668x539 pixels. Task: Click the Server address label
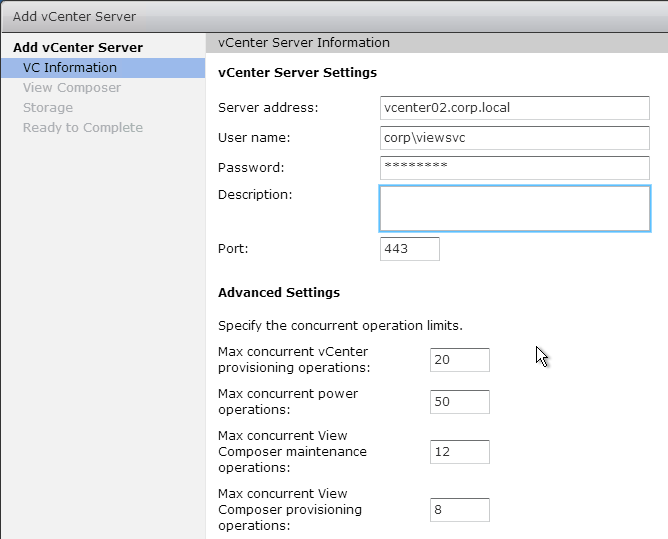pos(268,108)
